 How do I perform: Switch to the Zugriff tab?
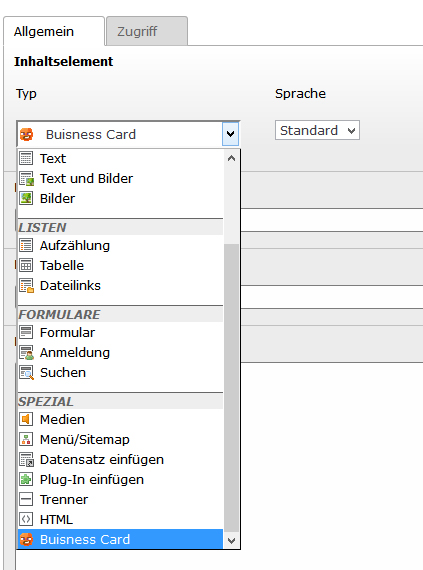point(147,31)
